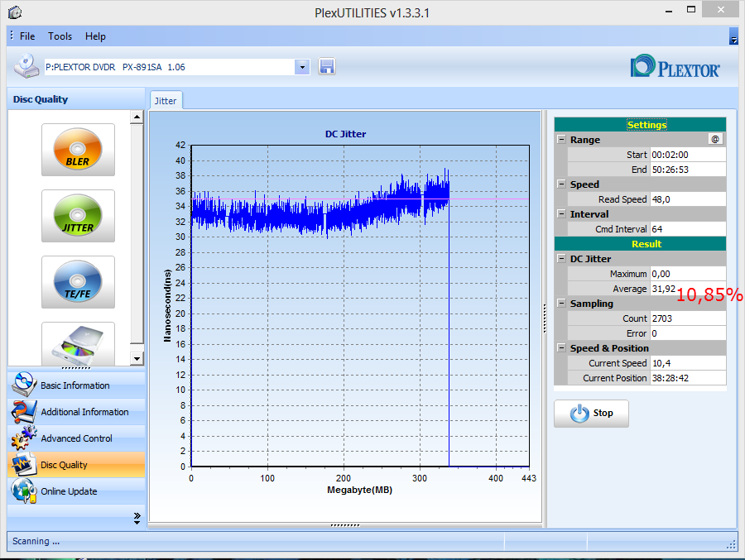Click the Scanning status bar text
Viewport: 745px width, 560px height.
pyautogui.click(x=36, y=541)
